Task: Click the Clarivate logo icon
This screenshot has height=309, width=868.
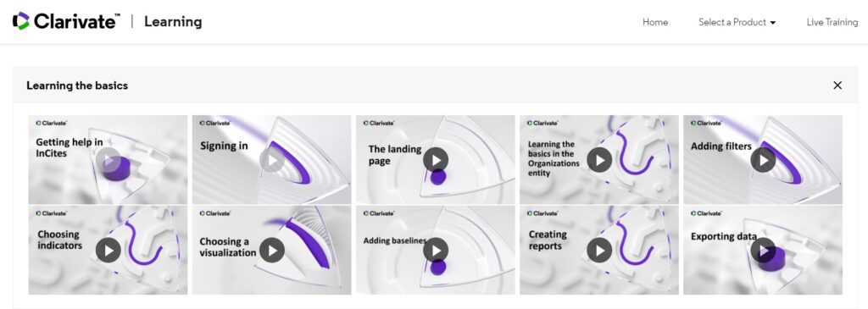Action: [21, 21]
